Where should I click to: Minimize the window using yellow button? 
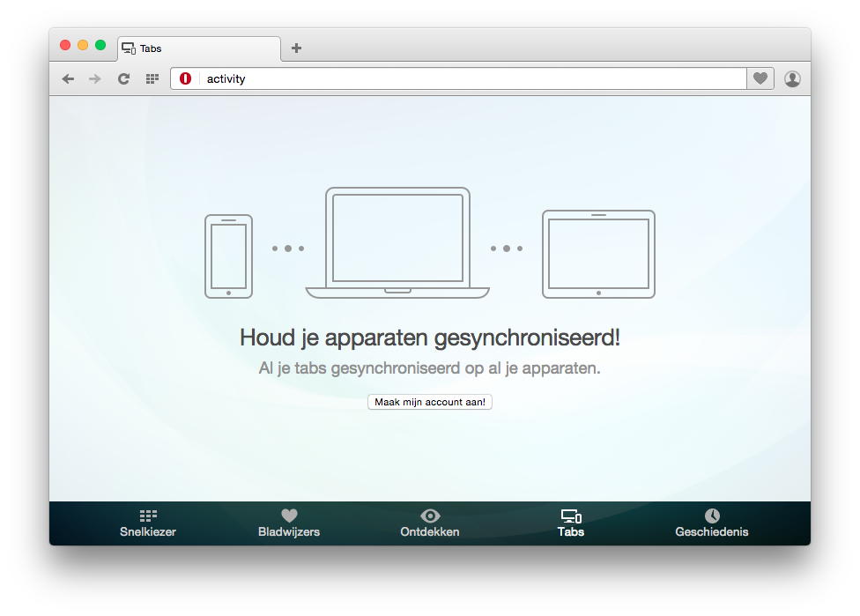(83, 45)
